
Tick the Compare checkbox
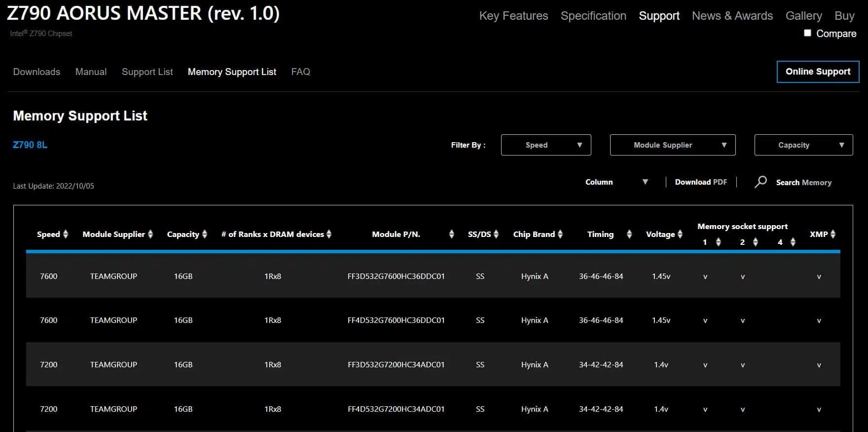(807, 33)
